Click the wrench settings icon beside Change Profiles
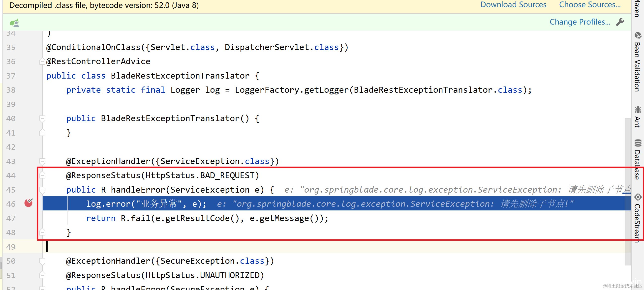This screenshot has height=290, width=644. click(620, 22)
